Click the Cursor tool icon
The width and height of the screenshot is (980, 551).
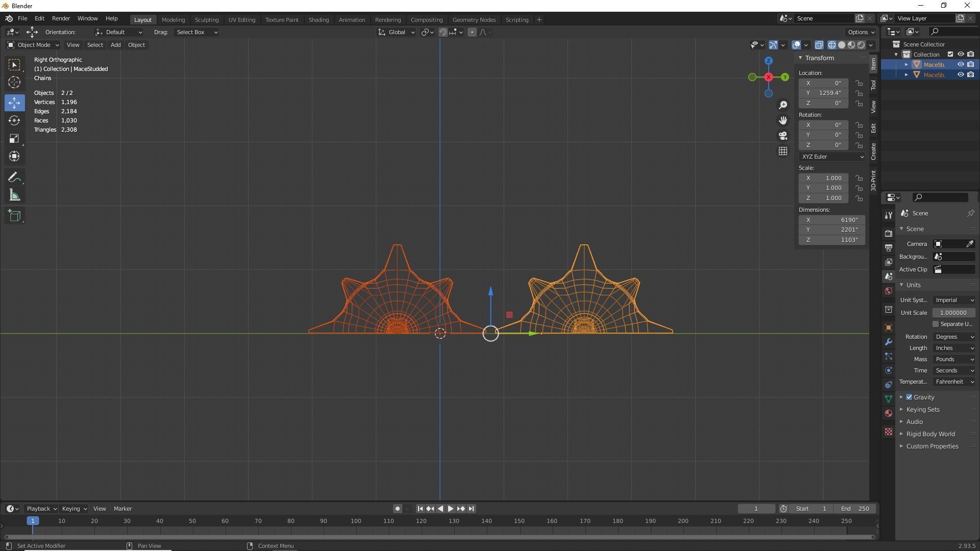click(x=14, y=83)
